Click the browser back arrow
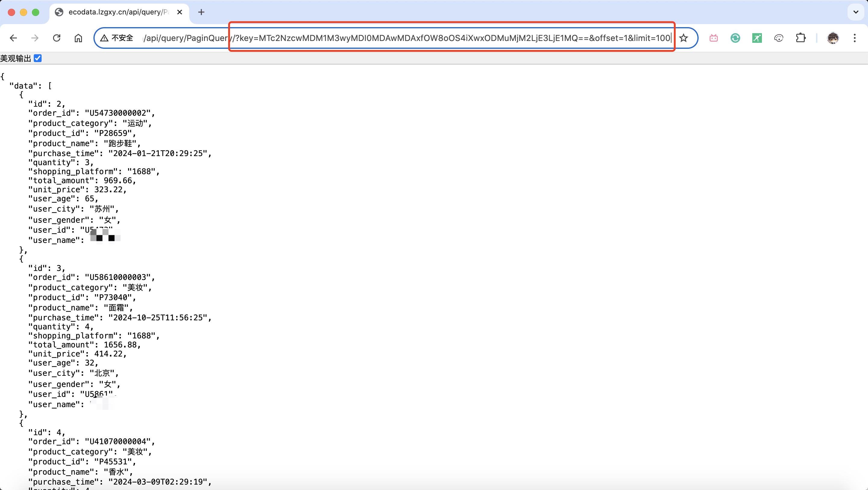 click(x=14, y=38)
